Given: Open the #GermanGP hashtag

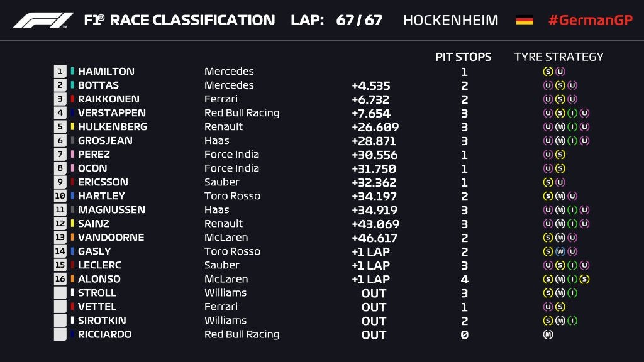Looking at the screenshot, I should [590, 20].
